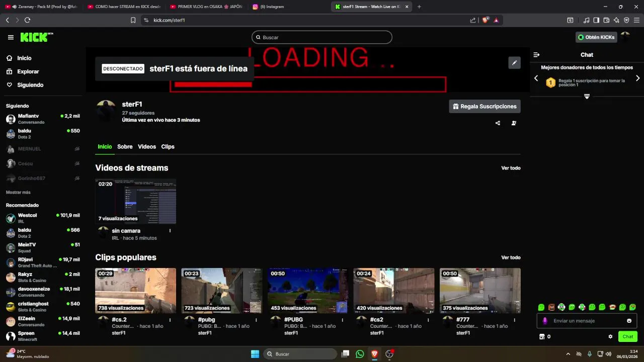Insert the first green Kick emote
The height and width of the screenshot is (362, 644).
(541, 307)
